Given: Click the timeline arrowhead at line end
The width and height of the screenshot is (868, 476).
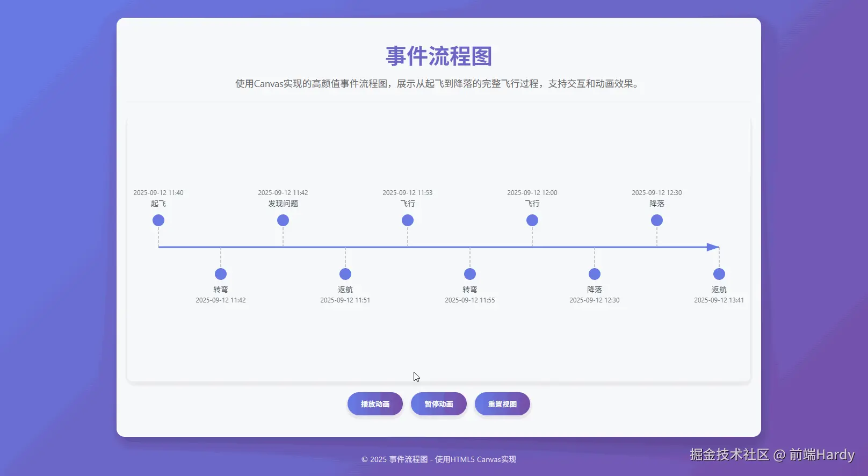Looking at the screenshot, I should (x=713, y=247).
